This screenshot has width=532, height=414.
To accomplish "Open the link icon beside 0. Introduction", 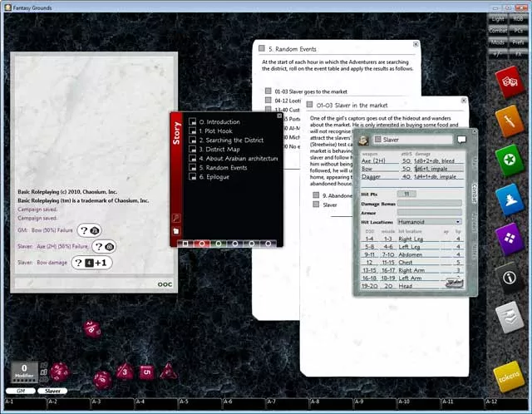I will click(x=192, y=121).
